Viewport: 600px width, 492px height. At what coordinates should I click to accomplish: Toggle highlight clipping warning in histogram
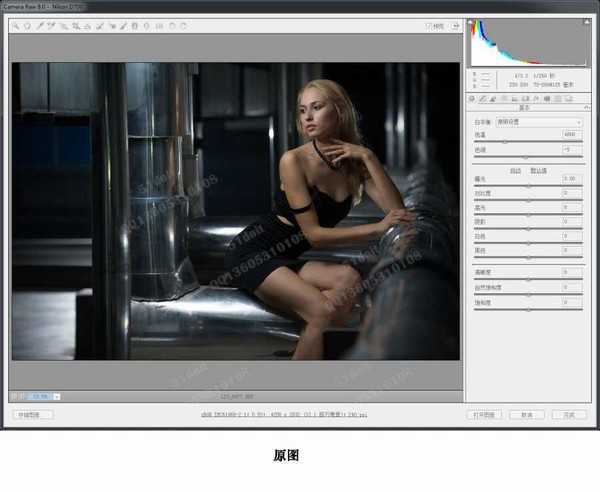pos(585,23)
